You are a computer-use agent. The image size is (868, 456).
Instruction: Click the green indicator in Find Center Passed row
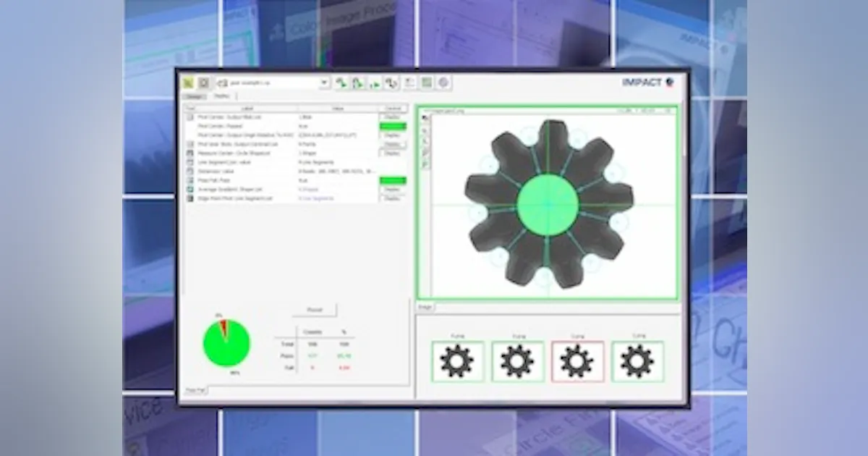point(393,126)
